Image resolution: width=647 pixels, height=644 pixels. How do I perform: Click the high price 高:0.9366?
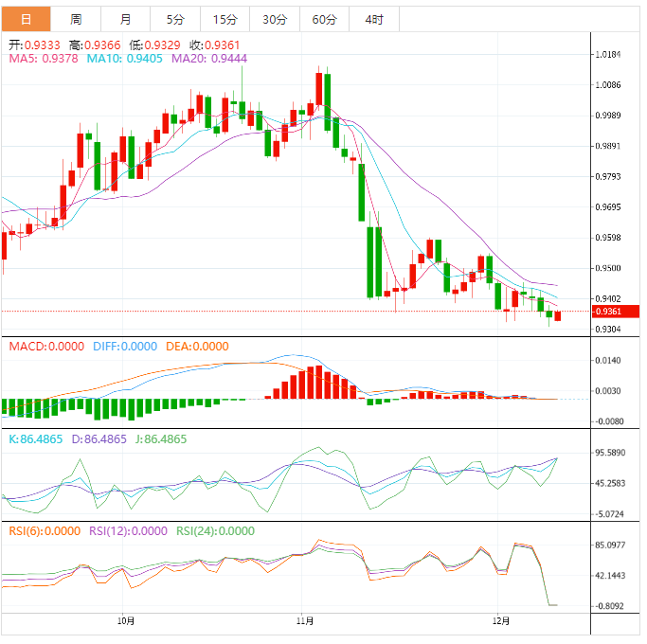95,45
